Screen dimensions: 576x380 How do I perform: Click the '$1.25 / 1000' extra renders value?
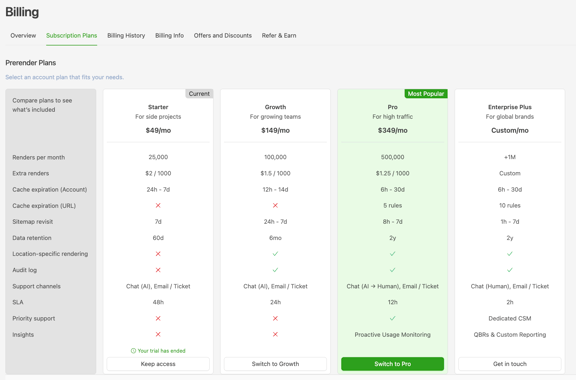coord(392,173)
